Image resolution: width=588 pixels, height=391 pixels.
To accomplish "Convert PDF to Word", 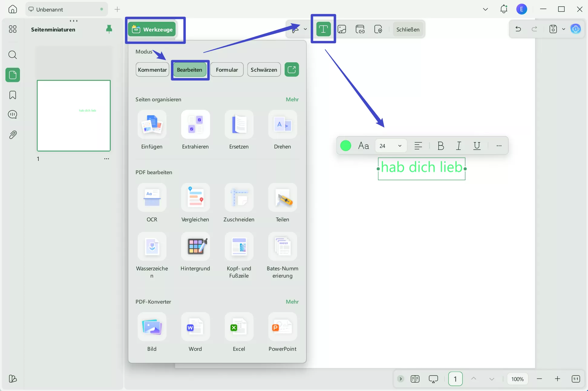I will (x=195, y=327).
